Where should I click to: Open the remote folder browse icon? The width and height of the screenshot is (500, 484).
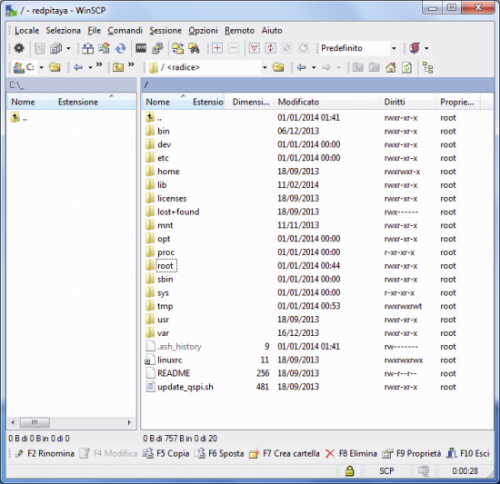pyautogui.click(x=278, y=68)
